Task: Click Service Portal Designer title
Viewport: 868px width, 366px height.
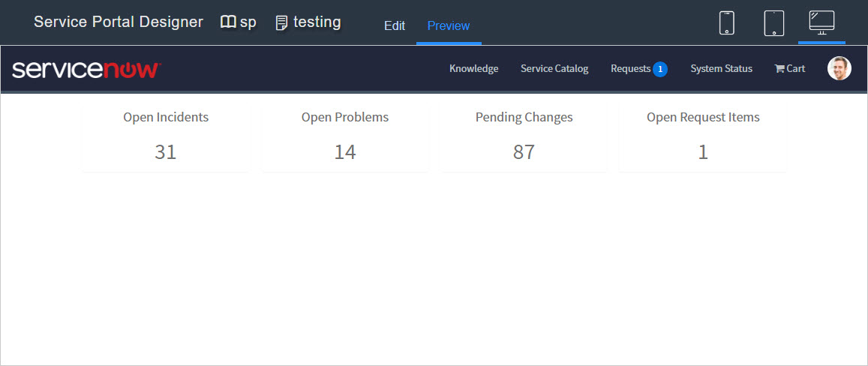Action: tap(119, 22)
